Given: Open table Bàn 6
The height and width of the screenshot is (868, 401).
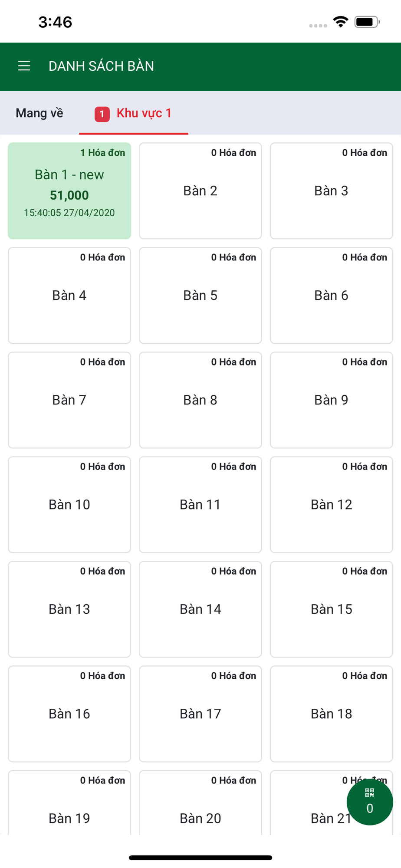Looking at the screenshot, I should (x=332, y=296).
